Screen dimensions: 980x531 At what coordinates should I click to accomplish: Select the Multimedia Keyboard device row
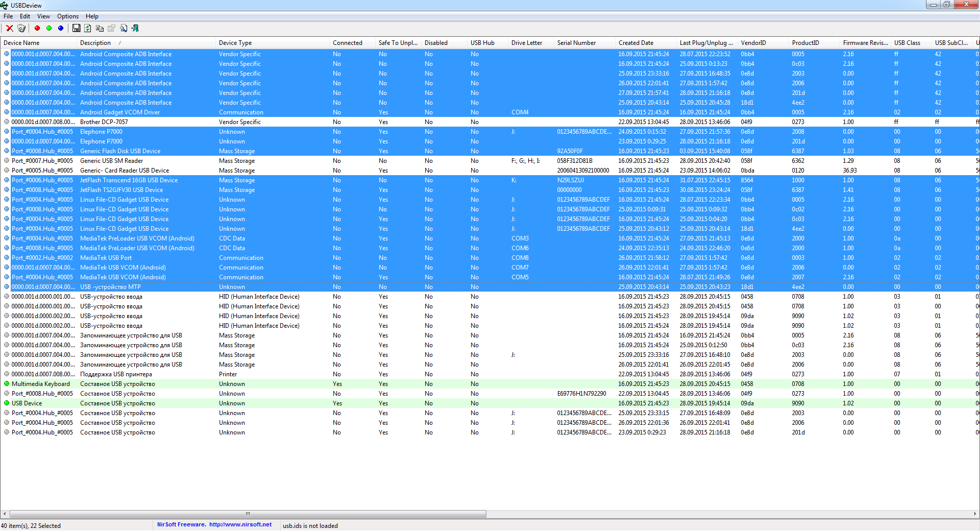coord(41,384)
